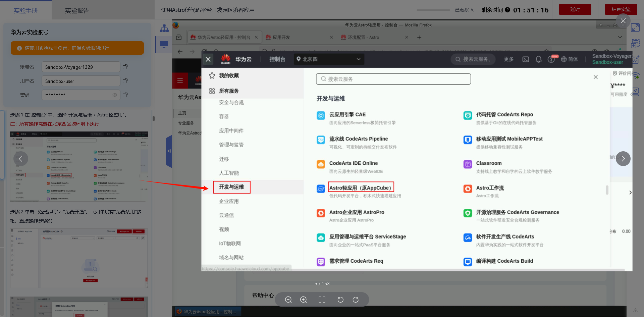
Task: Open the Astro企业应用 AstroPro icon
Action: point(321,213)
